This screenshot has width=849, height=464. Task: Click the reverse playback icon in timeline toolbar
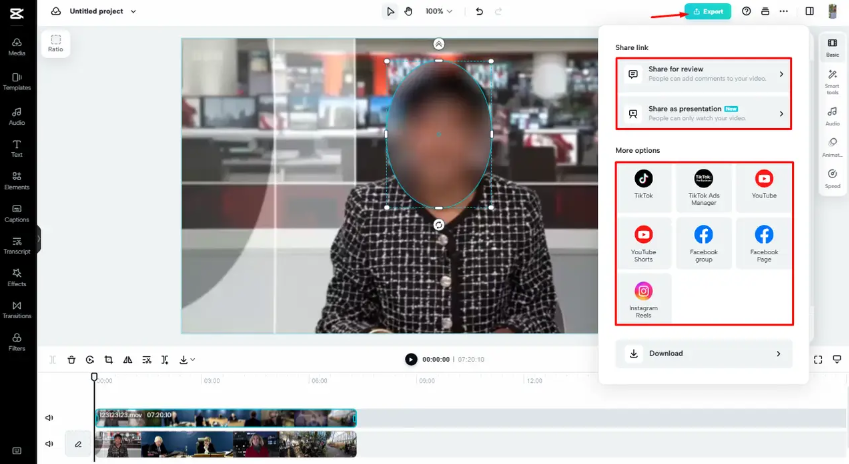pyautogui.click(x=90, y=360)
